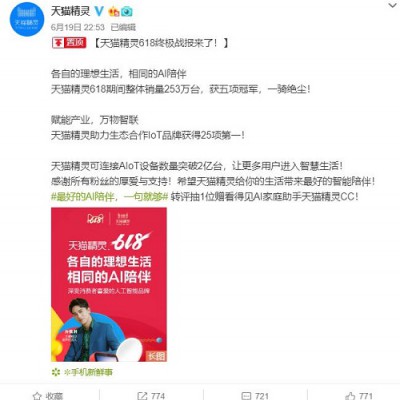Open comments showing 721

click(x=254, y=396)
